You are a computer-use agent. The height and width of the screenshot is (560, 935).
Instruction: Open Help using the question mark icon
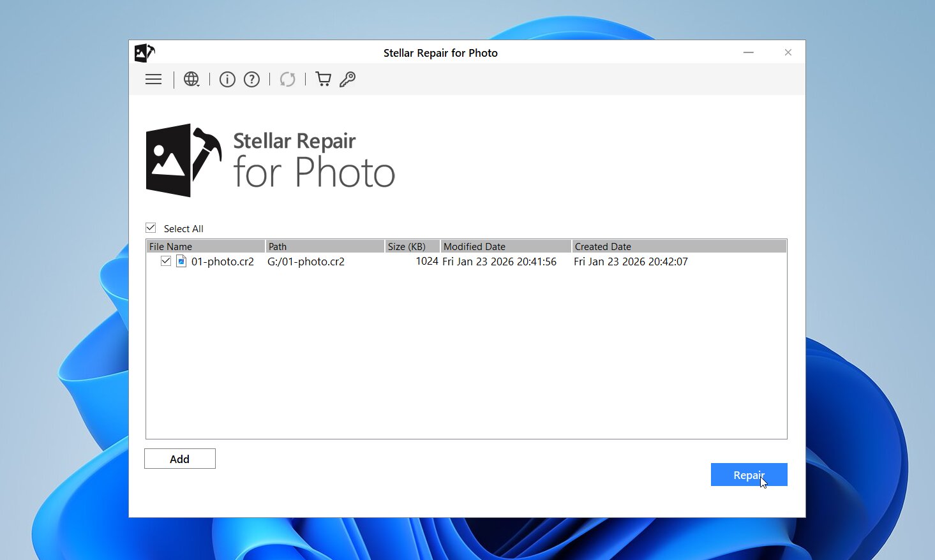coord(251,79)
